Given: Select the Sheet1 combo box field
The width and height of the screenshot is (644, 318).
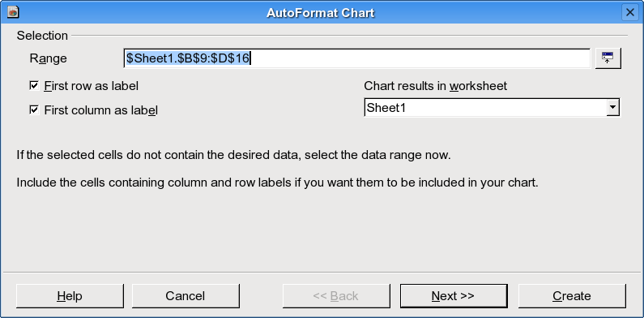Looking at the screenshot, I should coord(492,108).
